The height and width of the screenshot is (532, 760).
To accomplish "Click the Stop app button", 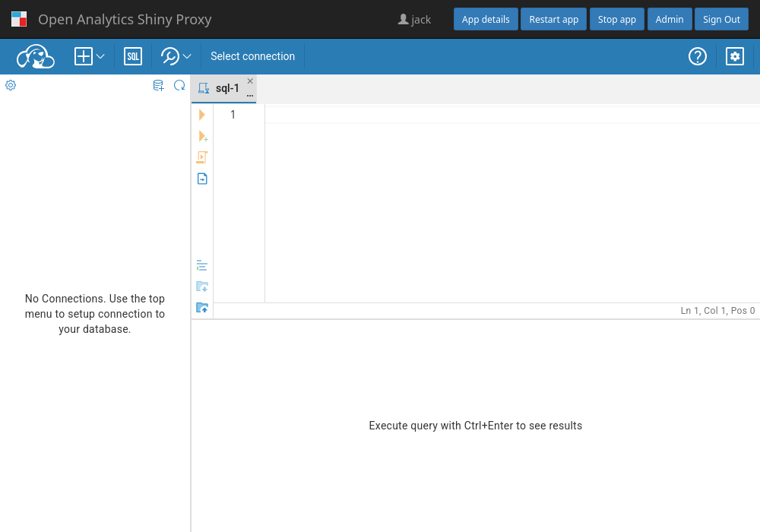I will (616, 20).
